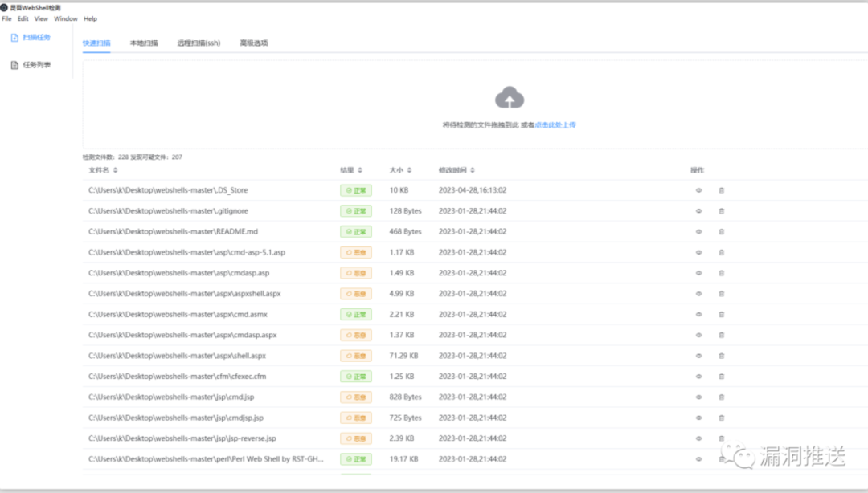Viewport: 868px width, 493px height.
Task: View details of Perl Web Shell row
Action: tap(698, 459)
